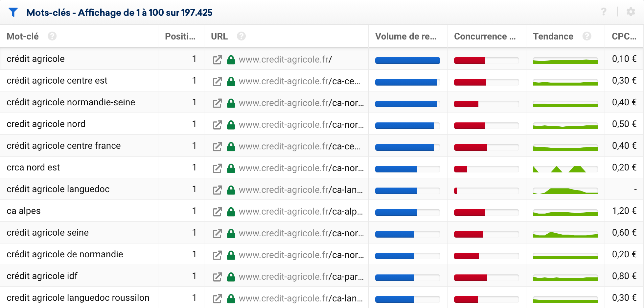Open external link for crca nord est
The image size is (644, 308).
217,168
